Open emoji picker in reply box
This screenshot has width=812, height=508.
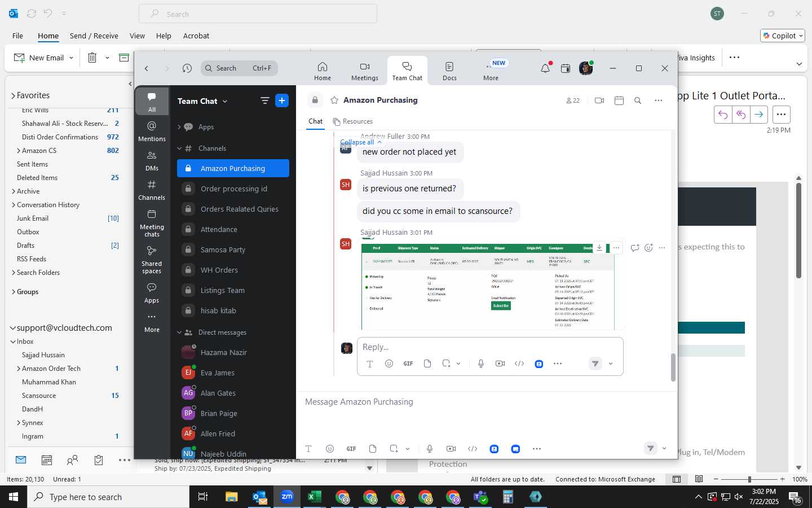pyautogui.click(x=389, y=364)
